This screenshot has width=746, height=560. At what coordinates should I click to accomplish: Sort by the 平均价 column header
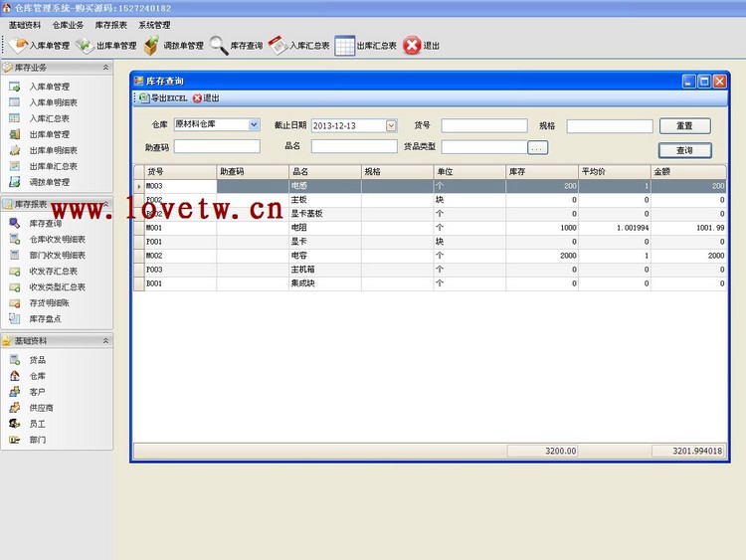(615, 172)
